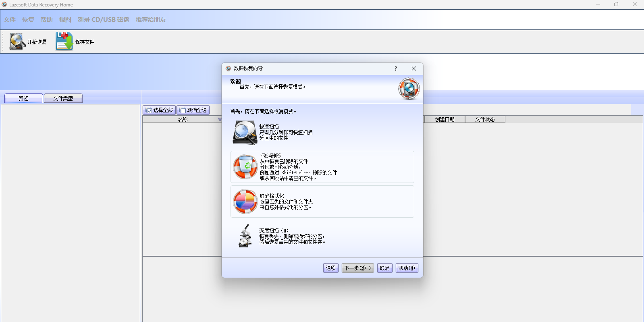Click the 开始恢复 magnifier drive icon
Screen dimensions: 644x322
[x=17, y=42]
